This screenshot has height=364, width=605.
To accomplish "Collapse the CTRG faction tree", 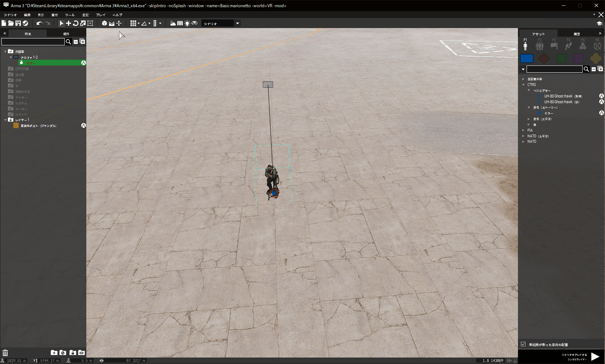I will pyautogui.click(x=524, y=85).
